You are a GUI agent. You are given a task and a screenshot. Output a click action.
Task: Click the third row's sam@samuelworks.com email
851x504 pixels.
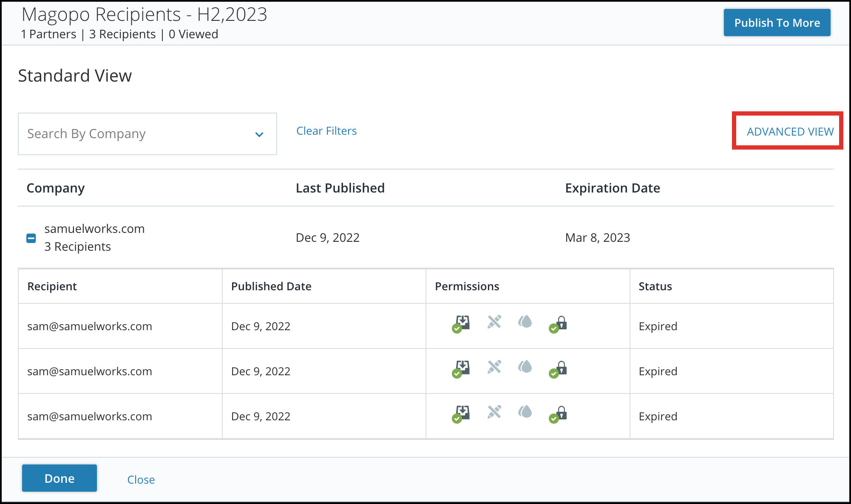(90, 416)
